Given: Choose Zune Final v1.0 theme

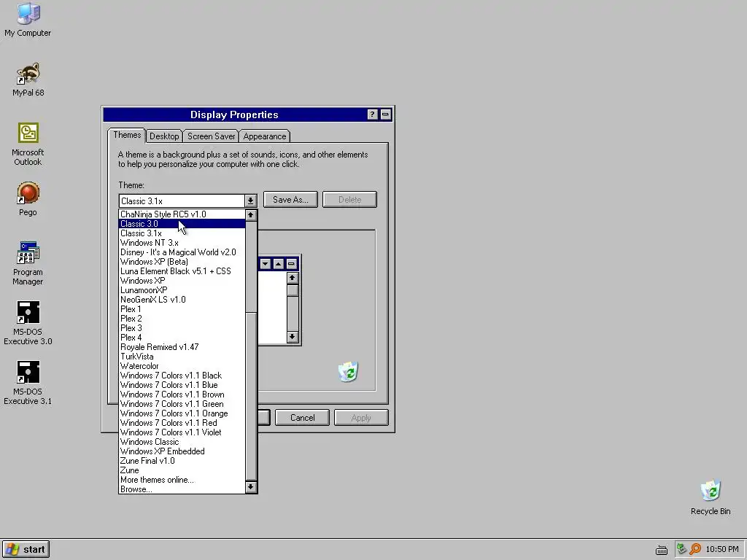Looking at the screenshot, I should [x=182, y=461].
